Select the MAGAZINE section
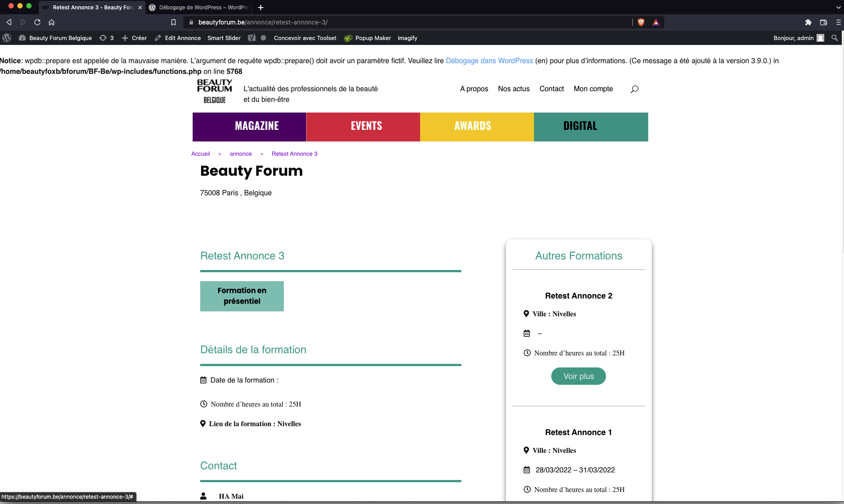Image resolution: width=844 pixels, height=504 pixels. [x=249, y=127]
